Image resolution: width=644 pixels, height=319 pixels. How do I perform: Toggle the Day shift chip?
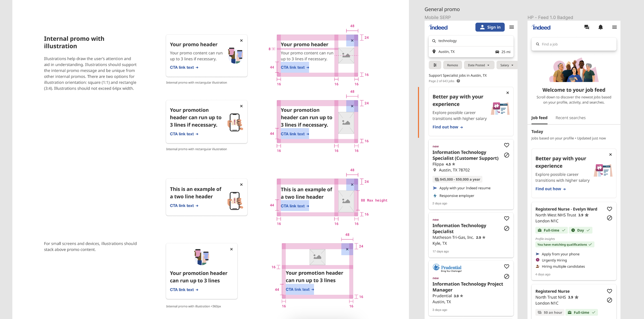[580, 230]
